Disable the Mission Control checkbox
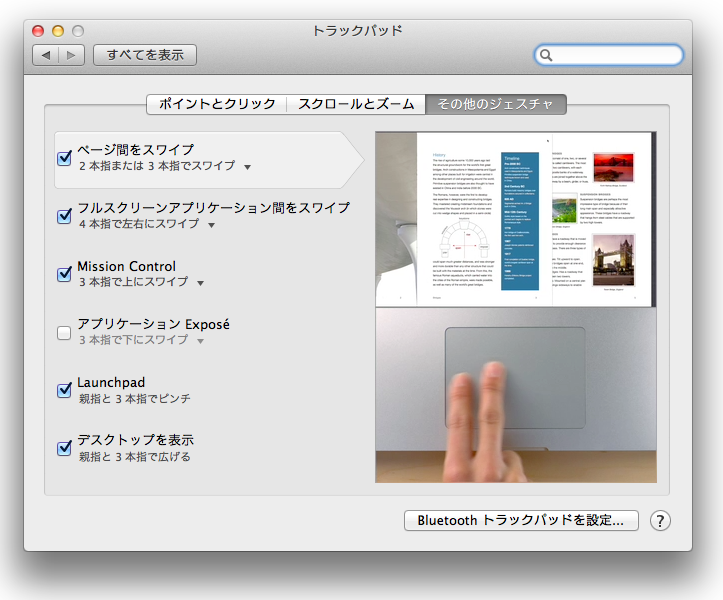The width and height of the screenshot is (723, 600). click(65, 274)
